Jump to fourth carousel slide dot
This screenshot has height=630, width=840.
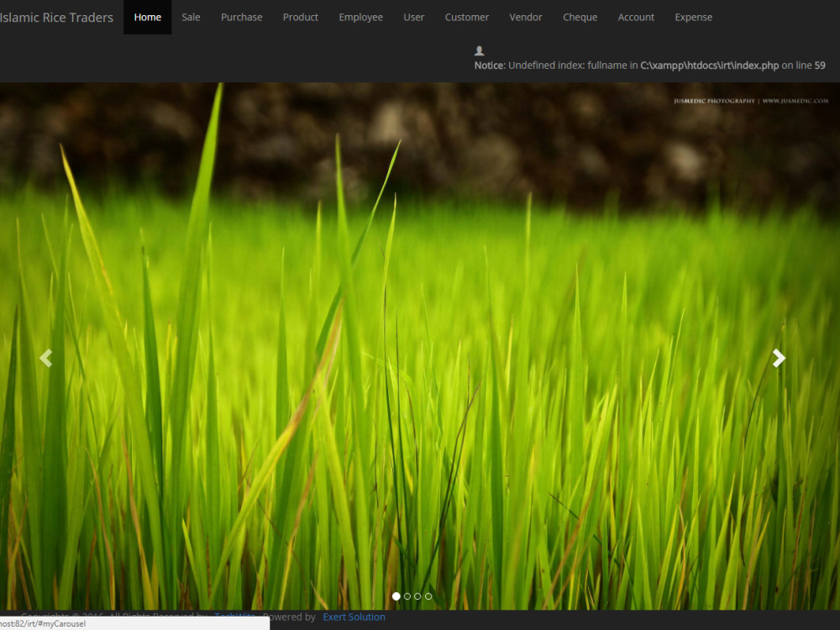(x=428, y=596)
